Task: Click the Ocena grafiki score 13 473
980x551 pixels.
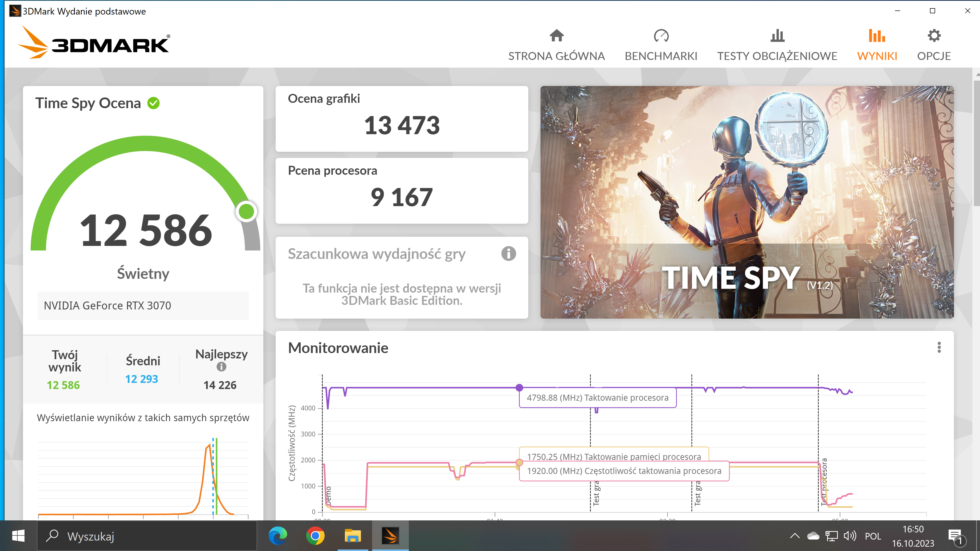Action: [x=402, y=125]
